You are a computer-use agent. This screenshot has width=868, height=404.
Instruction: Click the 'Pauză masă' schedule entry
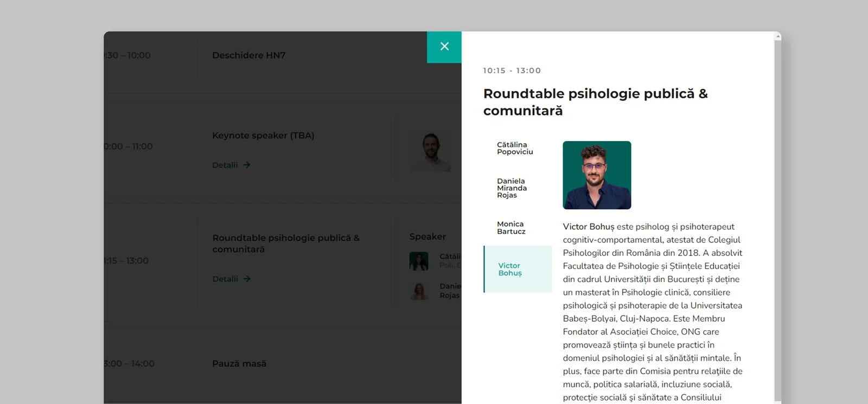coord(239,364)
